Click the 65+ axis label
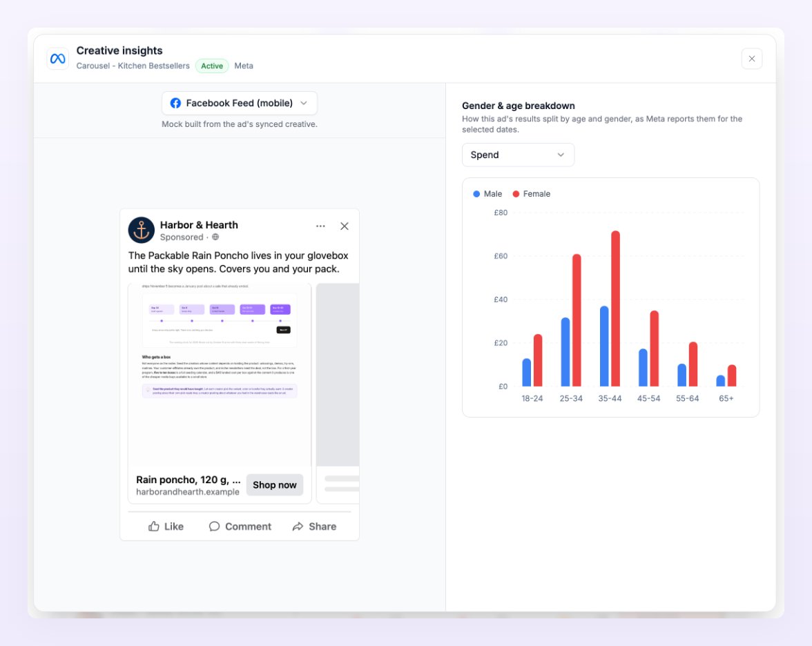The image size is (812, 646). click(726, 399)
